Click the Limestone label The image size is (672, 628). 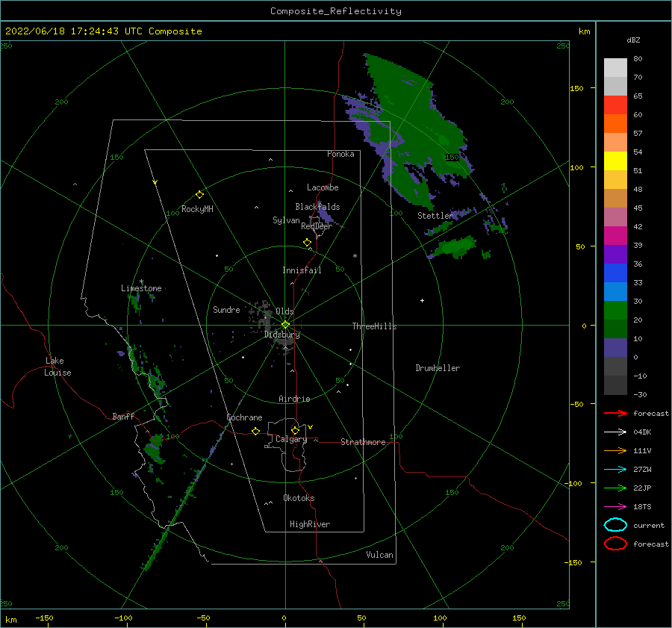pos(141,288)
